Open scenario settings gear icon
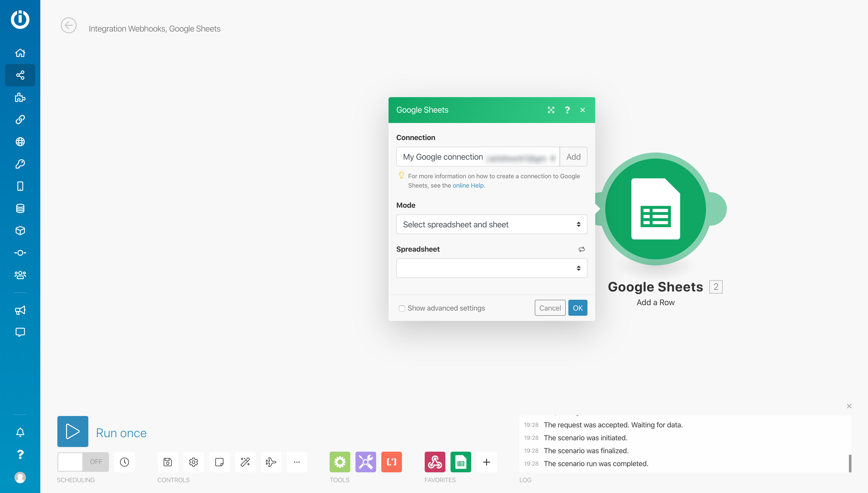The height and width of the screenshot is (493, 868). pyautogui.click(x=194, y=462)
